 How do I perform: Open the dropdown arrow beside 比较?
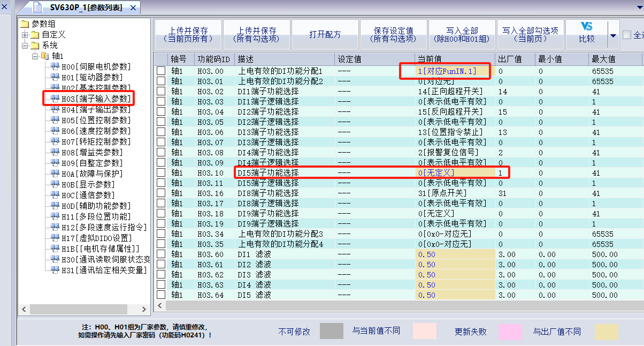613,35
